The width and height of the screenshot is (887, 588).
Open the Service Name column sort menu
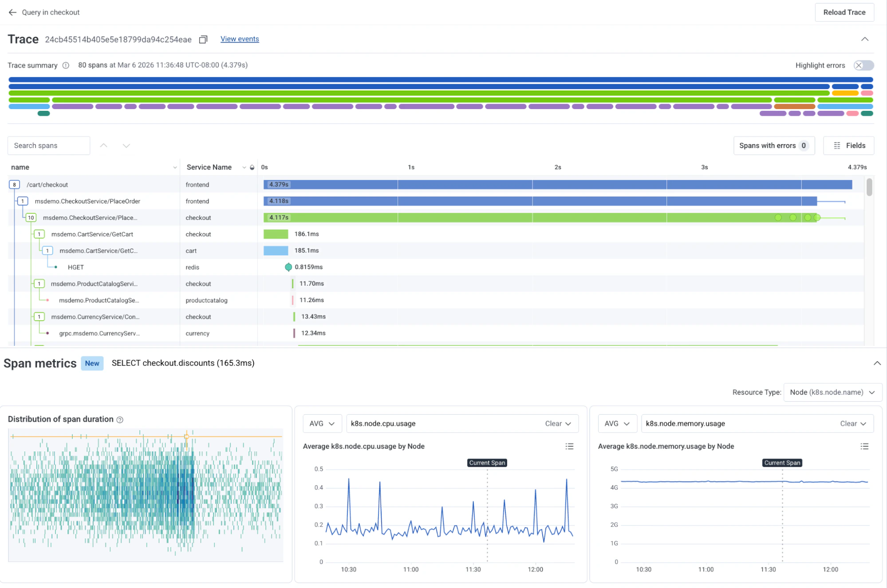[244, 167]
